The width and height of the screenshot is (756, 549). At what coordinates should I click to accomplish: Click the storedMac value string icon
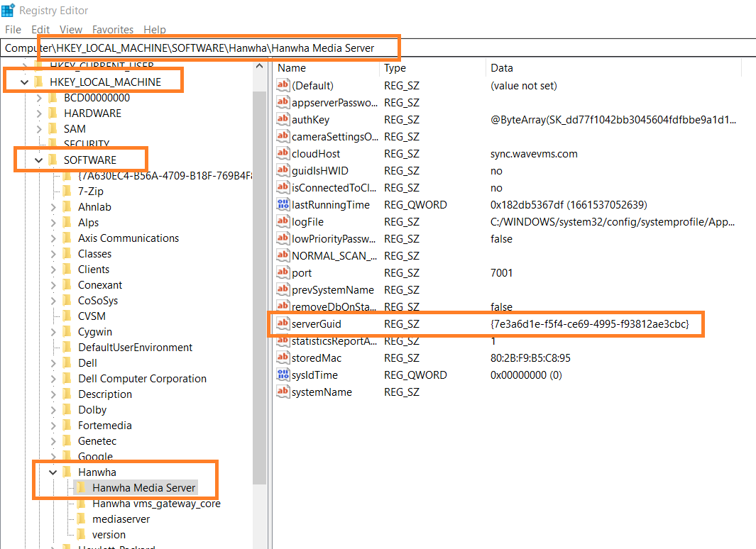[283, 357]
